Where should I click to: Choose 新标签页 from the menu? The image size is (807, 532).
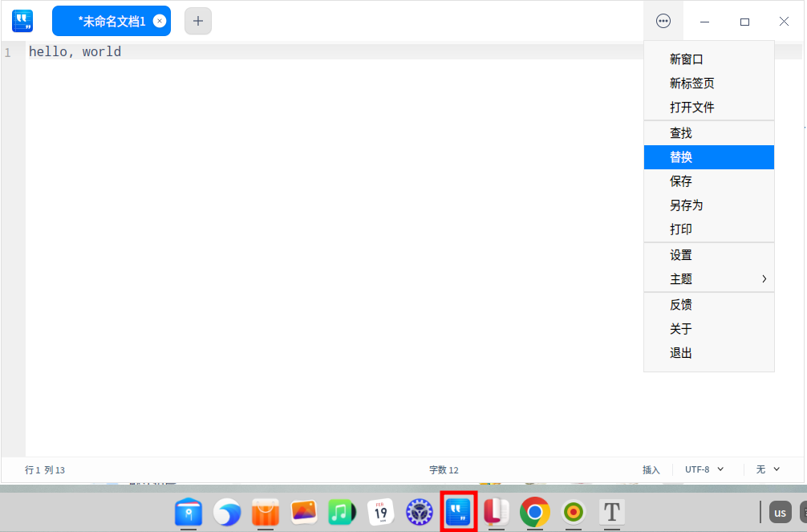click(708, 83)
